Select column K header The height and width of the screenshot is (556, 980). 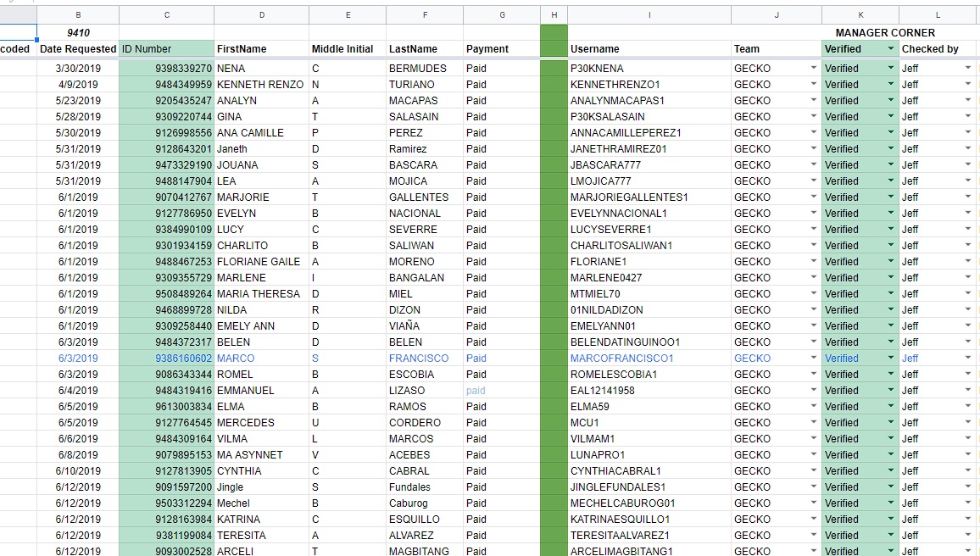coord(860,15)
